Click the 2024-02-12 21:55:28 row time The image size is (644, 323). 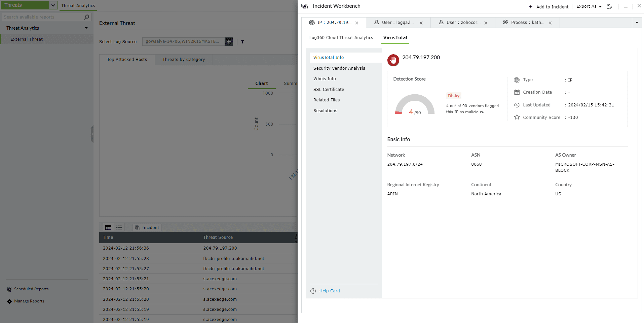126,259
